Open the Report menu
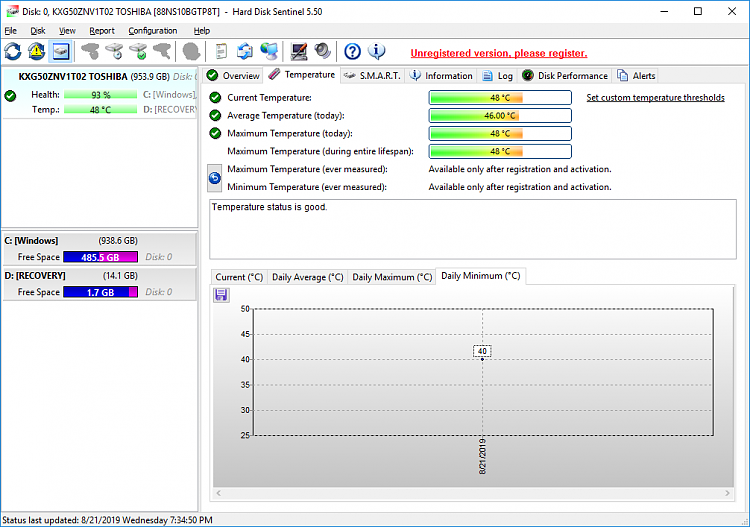Image resolution: width=750 pixels, height=527 pixels. [102, 31]
